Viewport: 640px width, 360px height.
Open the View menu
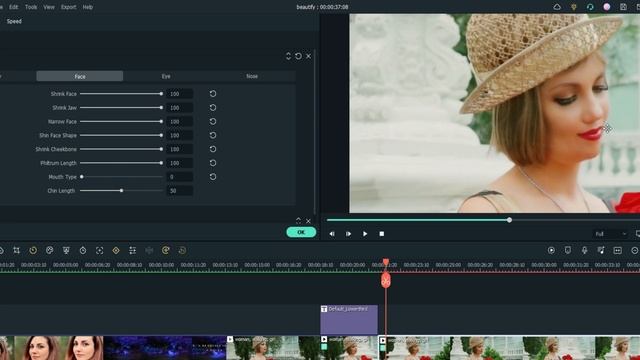pyautogui.click(x=49, y=7)
